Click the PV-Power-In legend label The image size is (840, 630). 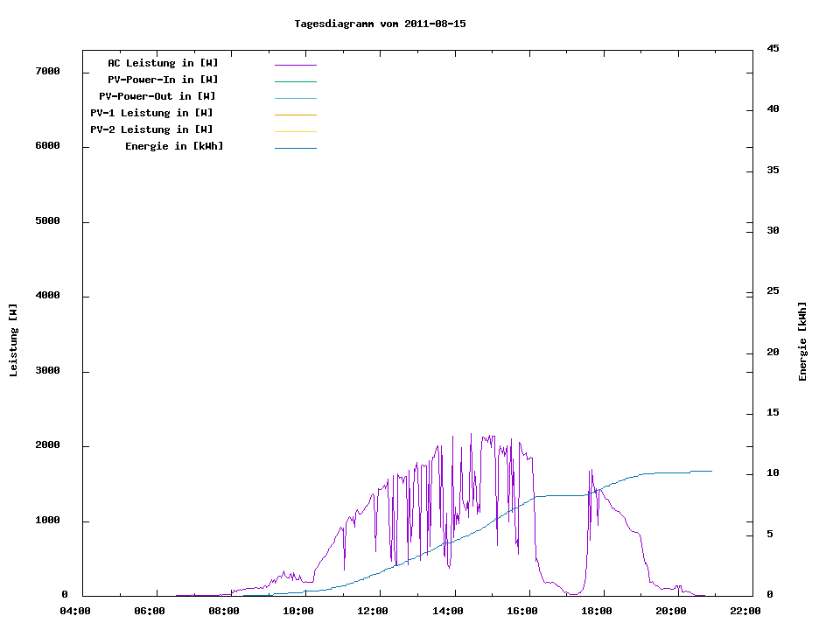pos(169,80)
